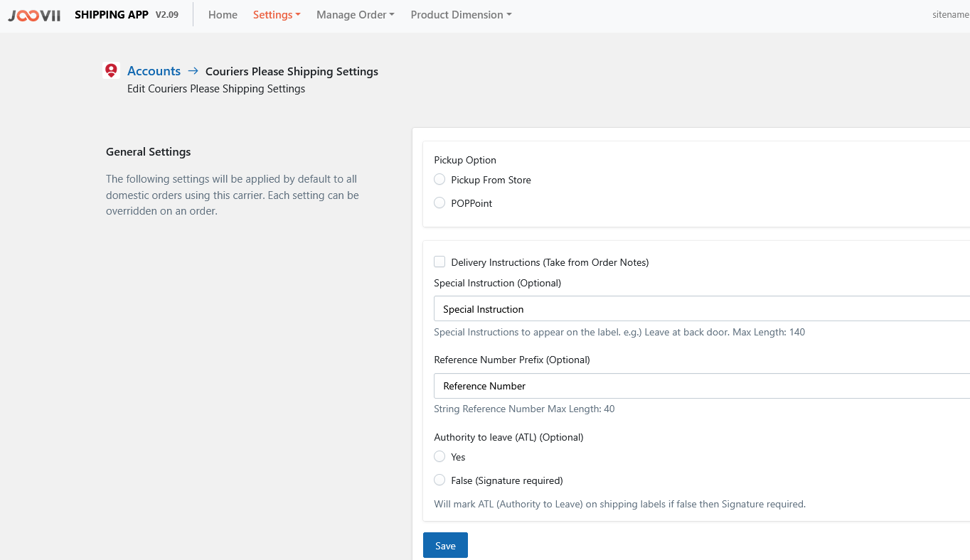Choose Yes for Authority to leave

pyautogui.click(x=439, y=457)
